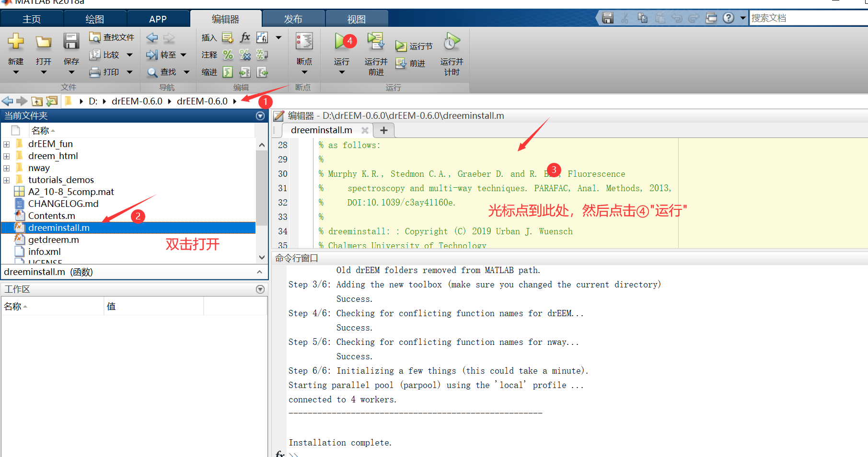This screenshot has width=868, height=457.
Task: Expand the insert options arrow in 插入 row
Action: click(x=279, y=37)
